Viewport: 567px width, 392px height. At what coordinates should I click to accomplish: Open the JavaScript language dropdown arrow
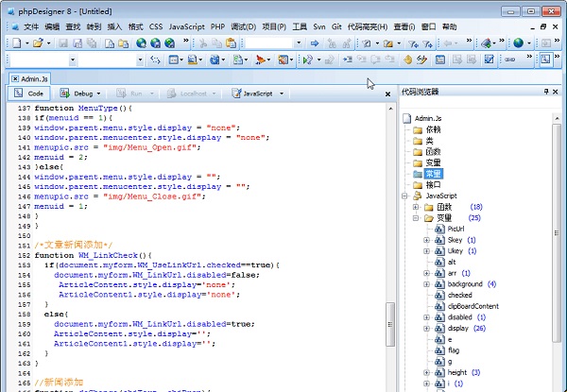[x=282, y=94]
